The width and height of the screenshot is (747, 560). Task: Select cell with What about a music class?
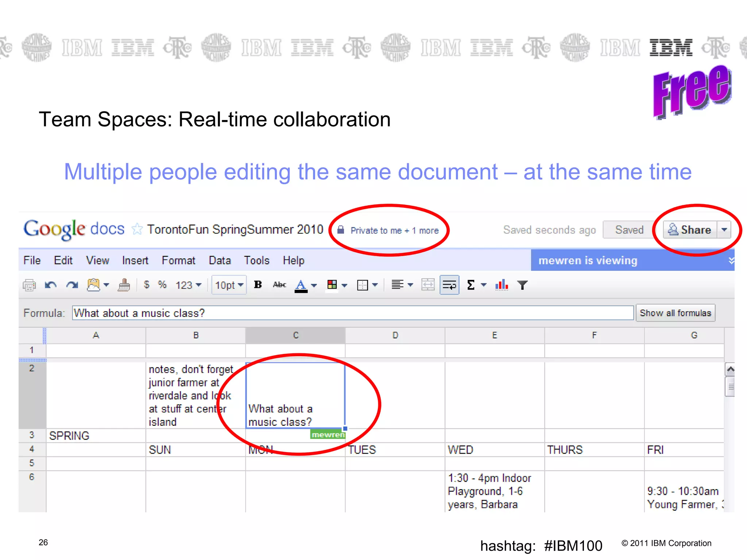point(295,395)
